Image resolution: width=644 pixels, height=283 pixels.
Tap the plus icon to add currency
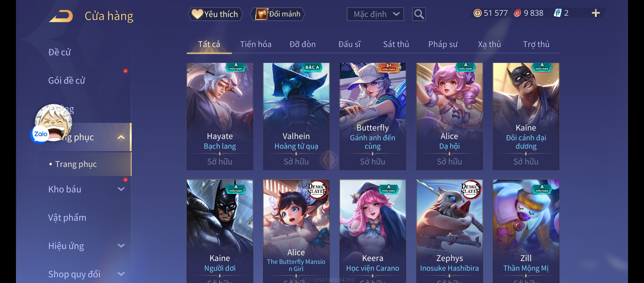(596, 13)
